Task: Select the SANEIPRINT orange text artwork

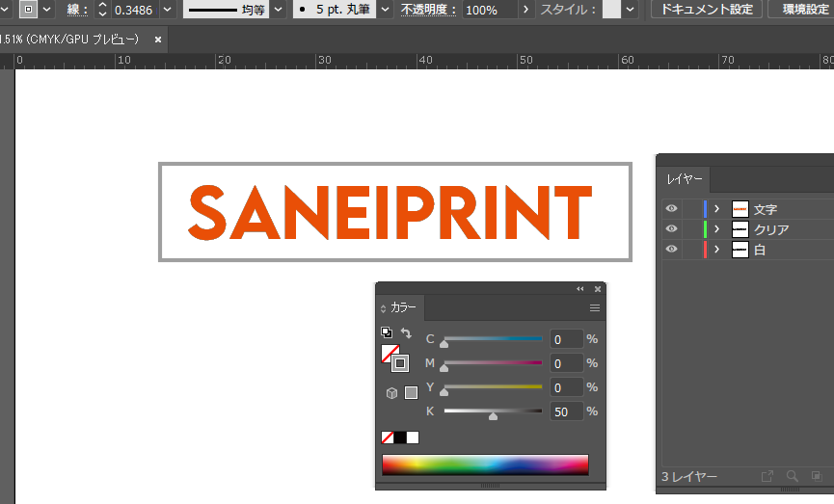Action: pos(390,212)
